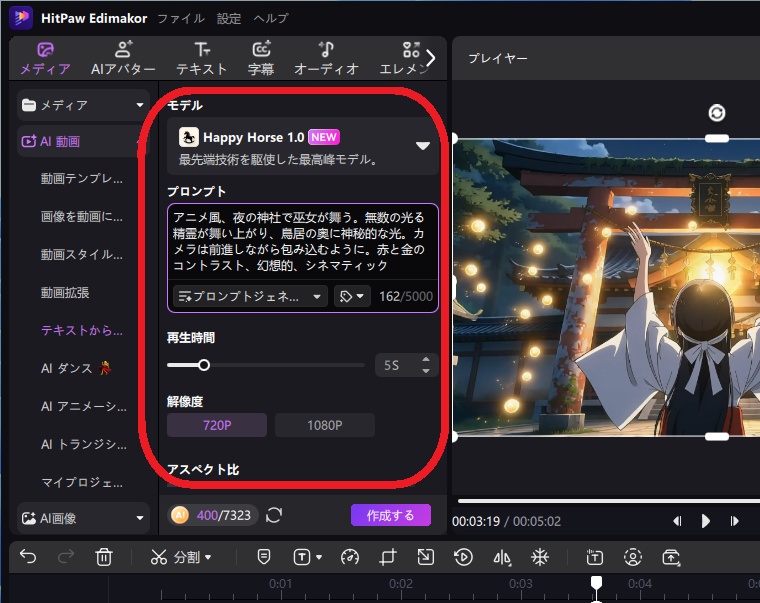The image size is (760, 603).
Task: Open 動画拡張 sidebar item
Action: pyautogui.click(x=65, y=293)
